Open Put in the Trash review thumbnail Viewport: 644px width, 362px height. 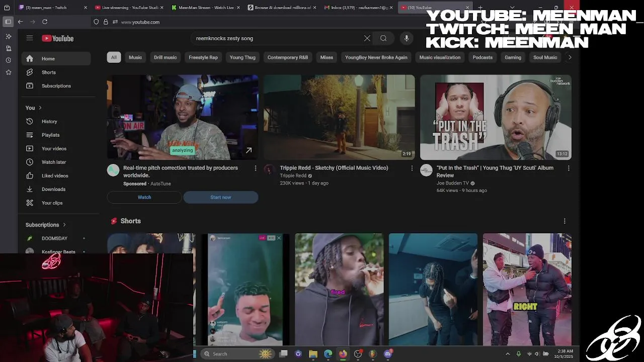496,117
